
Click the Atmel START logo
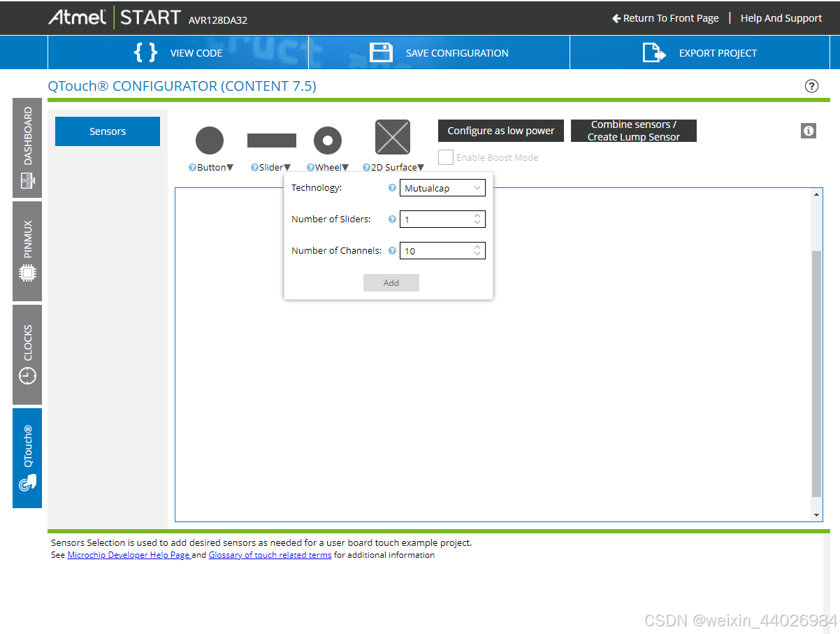(115, 17)
